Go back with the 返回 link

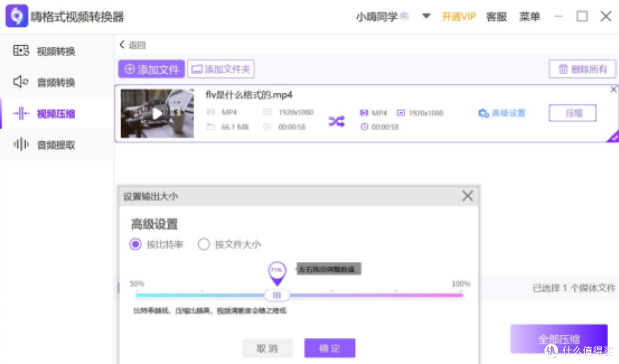[x=132, y=45]
